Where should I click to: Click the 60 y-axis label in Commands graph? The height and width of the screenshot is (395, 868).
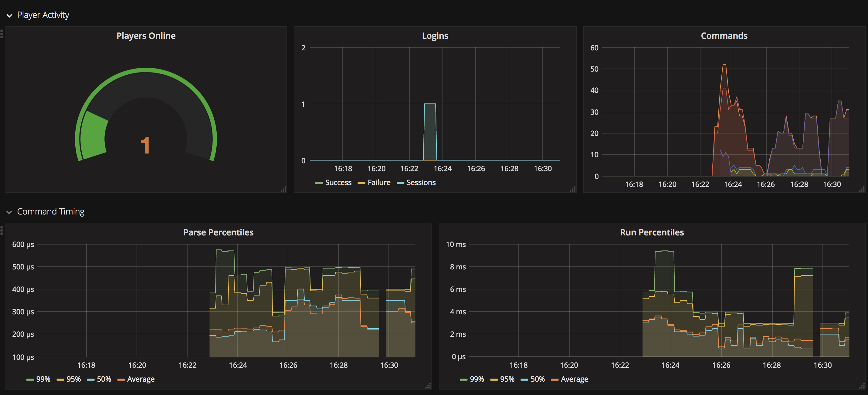point(594,48)
